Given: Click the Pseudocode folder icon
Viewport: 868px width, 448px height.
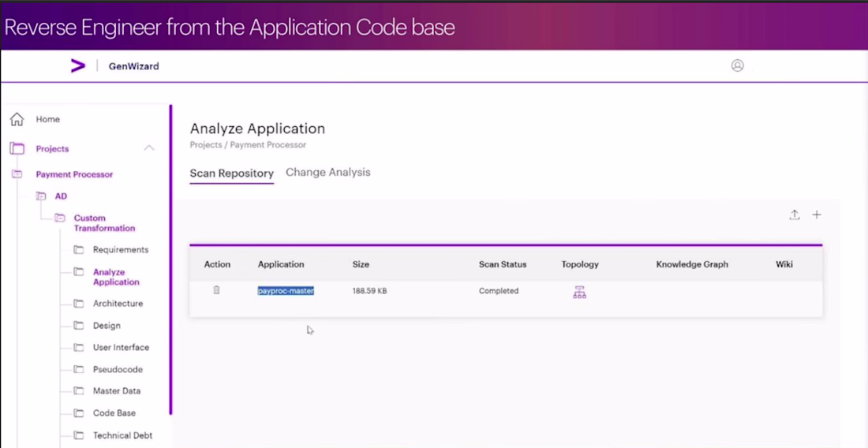Looking at the screenshot, I should point(79,369).
